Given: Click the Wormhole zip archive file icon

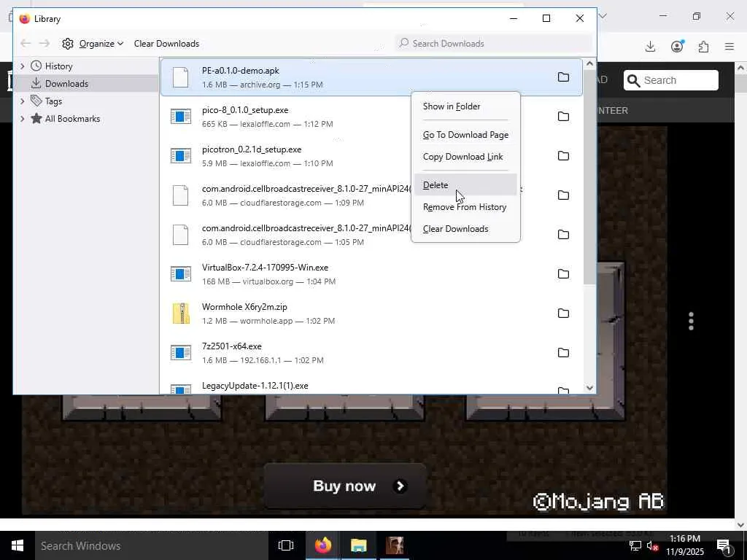Looking at the screenshot, I should (181, 314).
